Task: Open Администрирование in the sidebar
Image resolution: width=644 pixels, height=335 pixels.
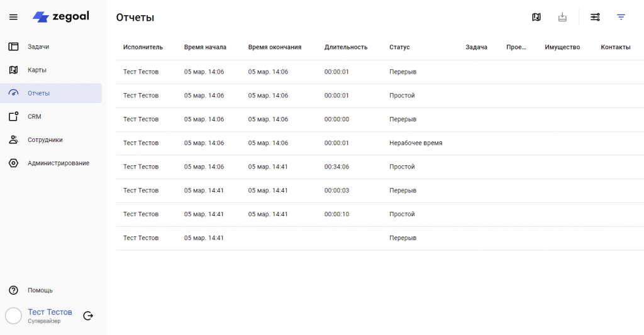Action: click(x=58, y=163)
